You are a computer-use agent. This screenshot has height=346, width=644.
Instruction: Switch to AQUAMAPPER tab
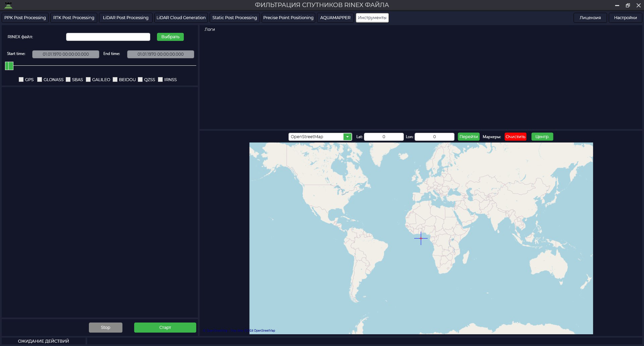335,18
